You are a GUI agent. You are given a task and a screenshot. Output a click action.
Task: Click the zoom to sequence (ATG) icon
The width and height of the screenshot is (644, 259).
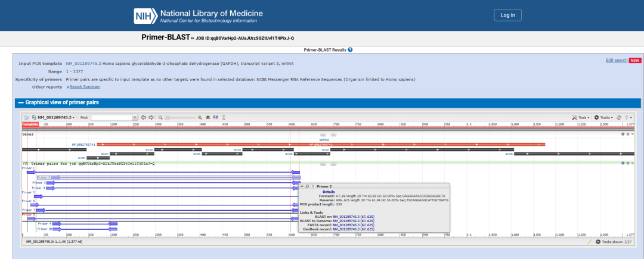208,117
